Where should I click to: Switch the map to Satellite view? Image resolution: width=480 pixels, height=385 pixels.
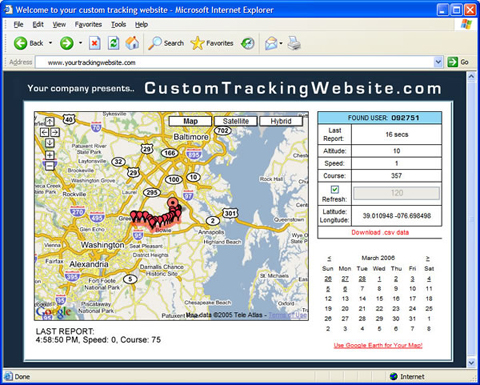[x=236, y=121]
